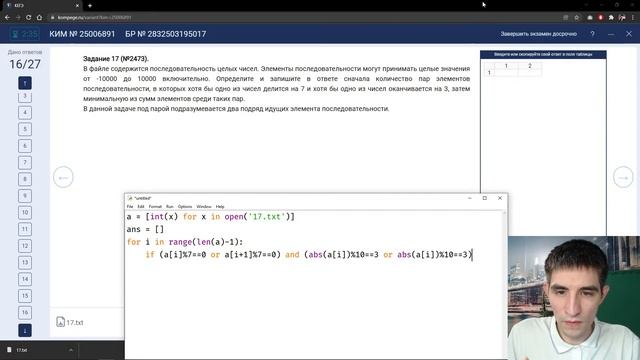The height and width of the screenshot is (360, 640).
Task: Open task 11 in sidebar
Action: [25, 229]
